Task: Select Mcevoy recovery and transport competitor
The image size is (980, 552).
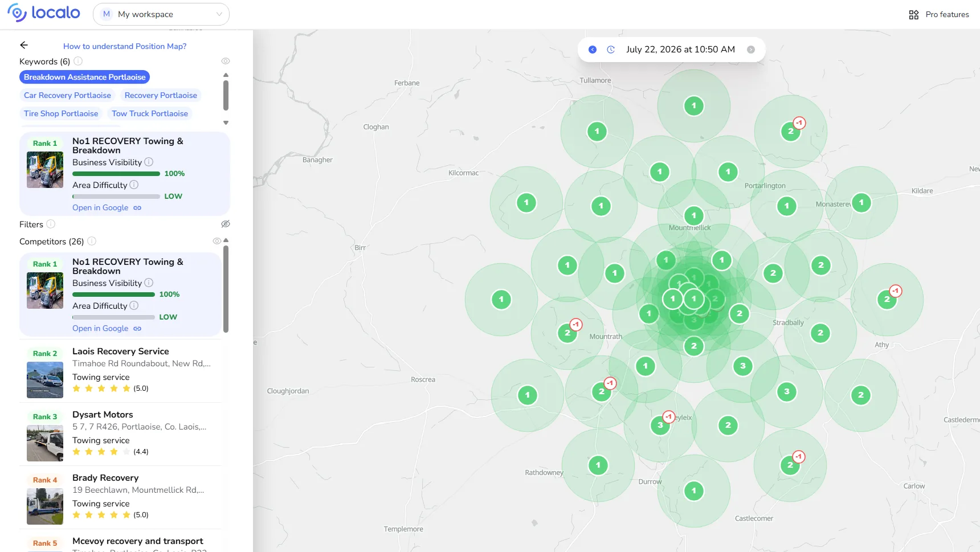Action: (x=120, y=542)
